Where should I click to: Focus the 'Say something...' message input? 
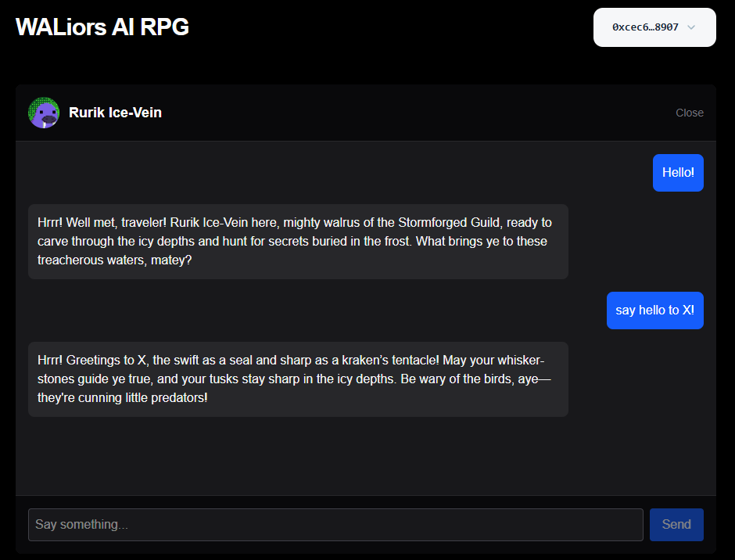(335, 524)
